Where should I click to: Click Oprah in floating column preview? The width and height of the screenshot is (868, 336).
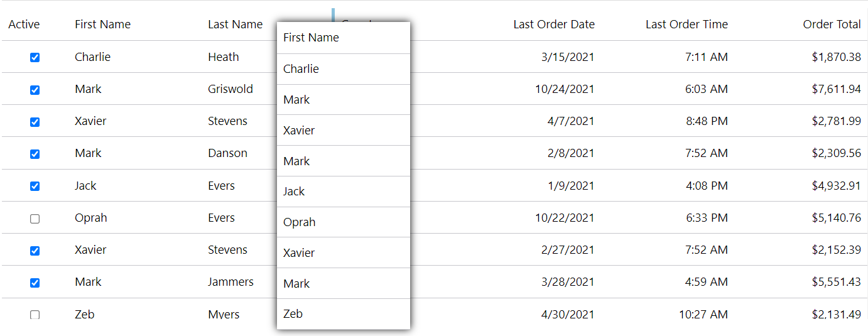[x=344, y=222]
